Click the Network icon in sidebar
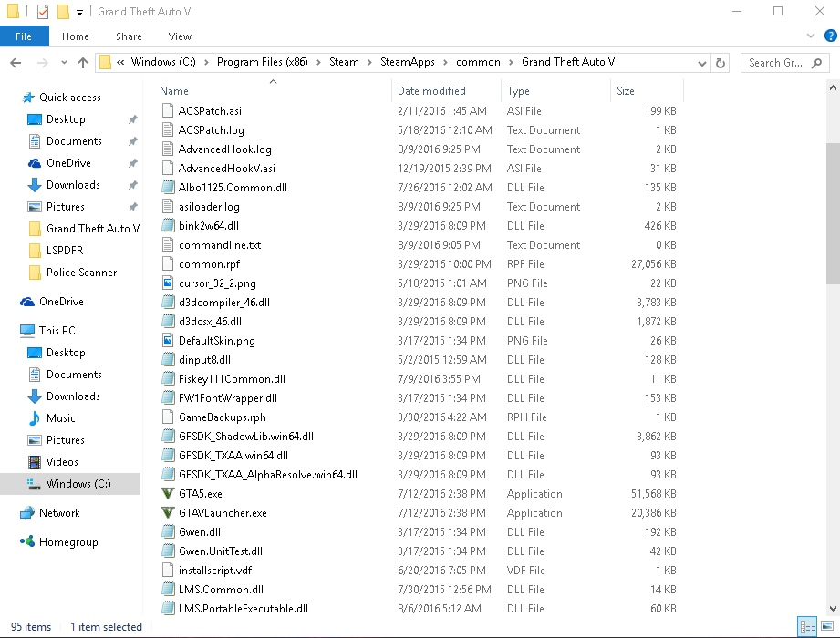The image size is (840, 638). [27, 513]
